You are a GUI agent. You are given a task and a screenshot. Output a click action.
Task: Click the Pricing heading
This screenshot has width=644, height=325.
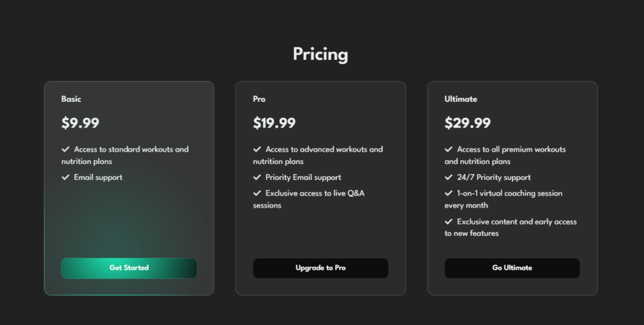[320, 54]
